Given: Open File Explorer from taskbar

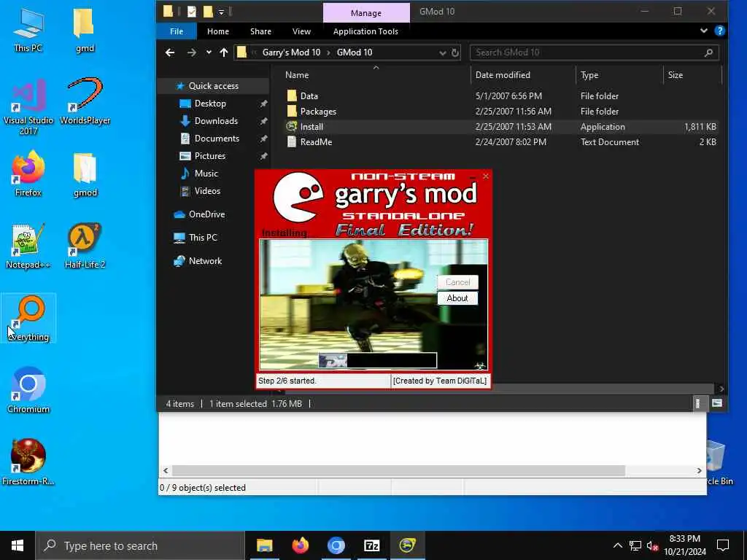Looking at the screenshot, I should [x=264, y=545].
